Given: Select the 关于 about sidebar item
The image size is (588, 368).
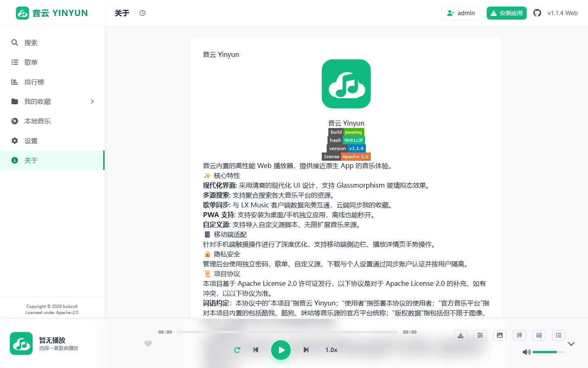Looking at the screenshot, I should (x=52, y=160).
